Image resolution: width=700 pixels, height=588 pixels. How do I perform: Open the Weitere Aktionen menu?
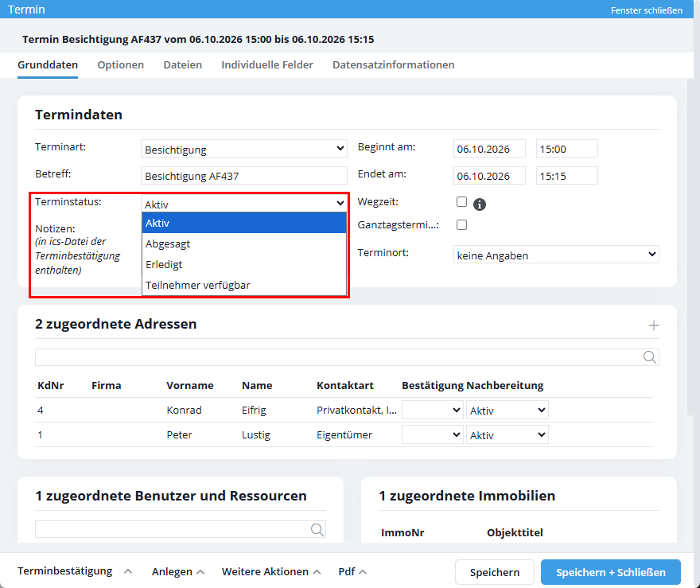point(271,571)
